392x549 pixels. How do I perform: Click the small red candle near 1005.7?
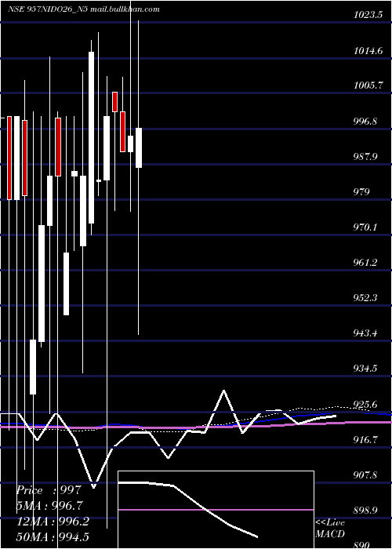coord(114,102)
